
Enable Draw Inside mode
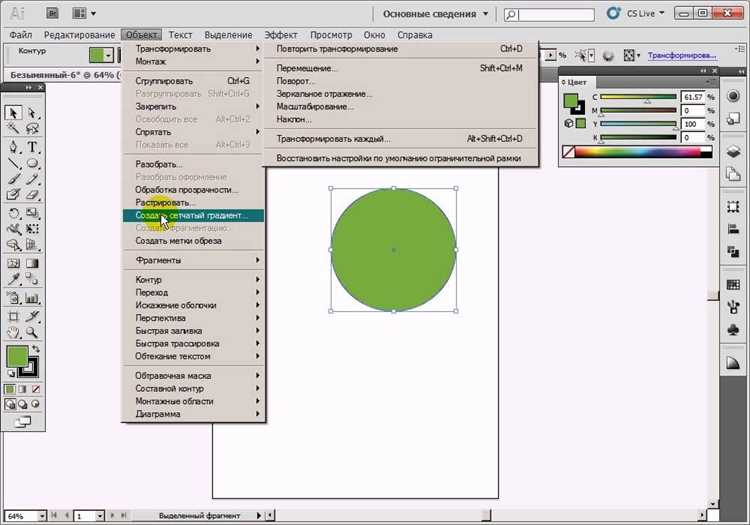coord(35,405)
